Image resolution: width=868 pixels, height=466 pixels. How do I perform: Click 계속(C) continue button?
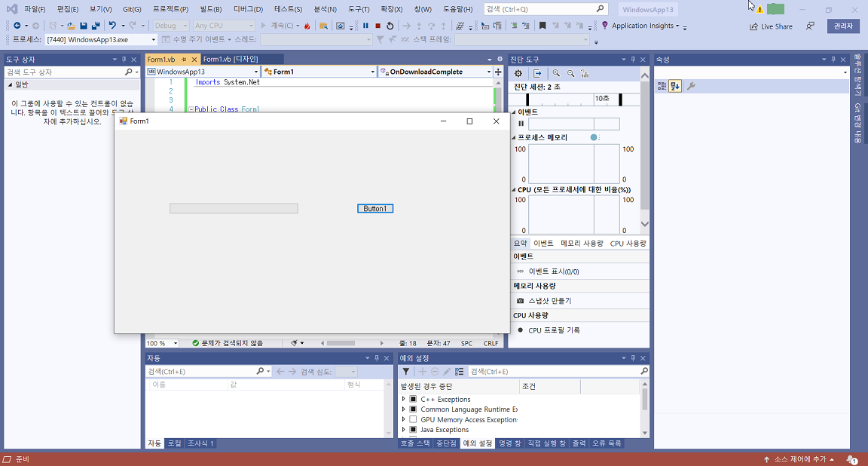pyautogui.click(x=280, y=26)
